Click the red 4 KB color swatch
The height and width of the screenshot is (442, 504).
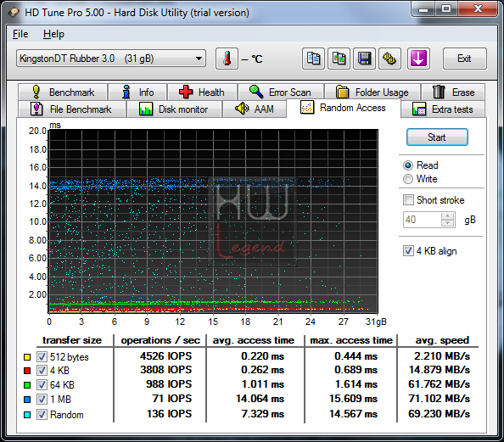(x=27, y=371)
